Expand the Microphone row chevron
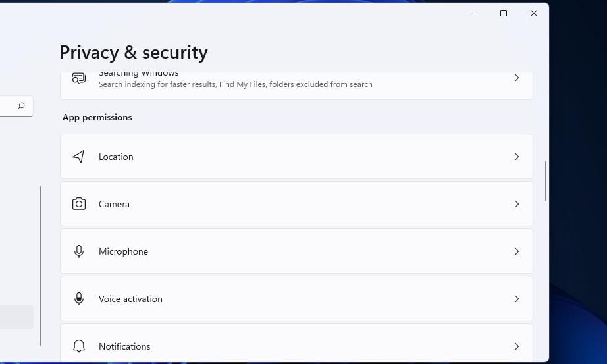The image size is (607, 364). click(517, 251)
